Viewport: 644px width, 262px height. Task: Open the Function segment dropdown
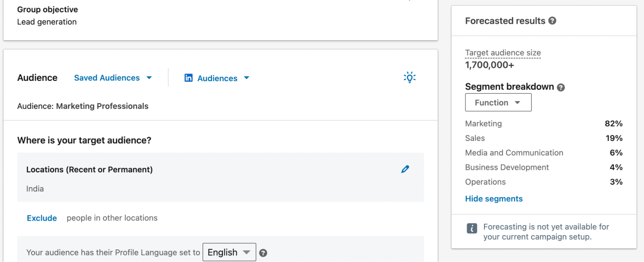tap(498, 102)
